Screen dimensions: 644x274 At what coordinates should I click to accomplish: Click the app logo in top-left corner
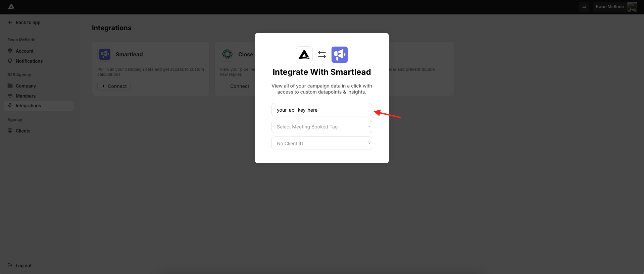pyautogui.click(x=11, y=7)
